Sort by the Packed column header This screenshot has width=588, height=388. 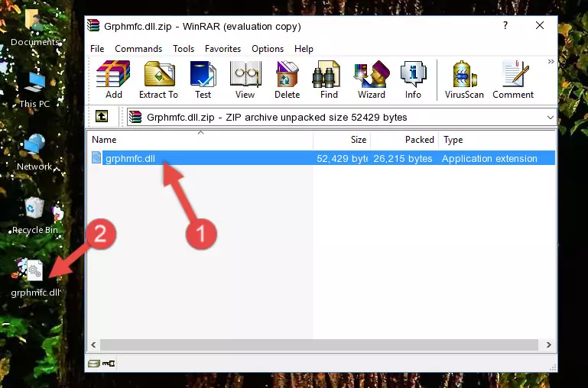tap(404, 140)
